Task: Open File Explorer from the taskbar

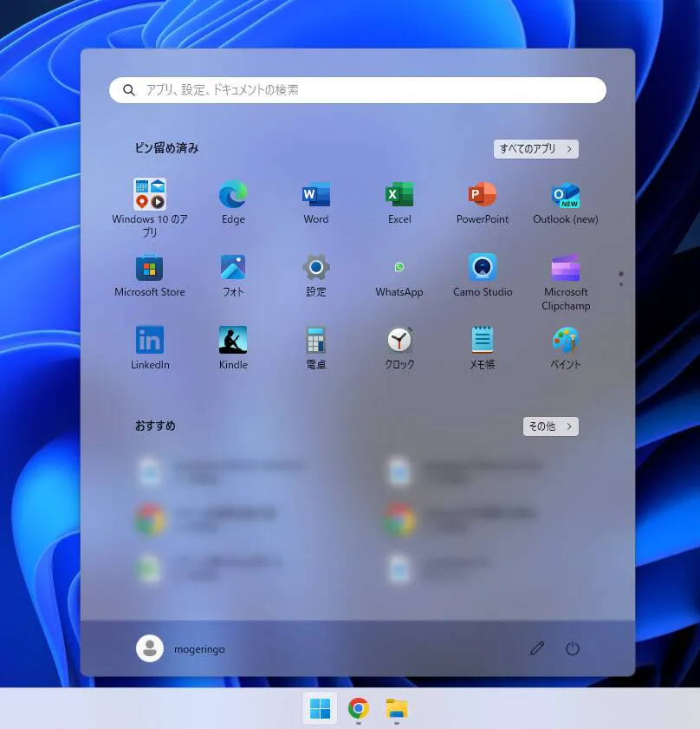Action: [x=397, y=708]
